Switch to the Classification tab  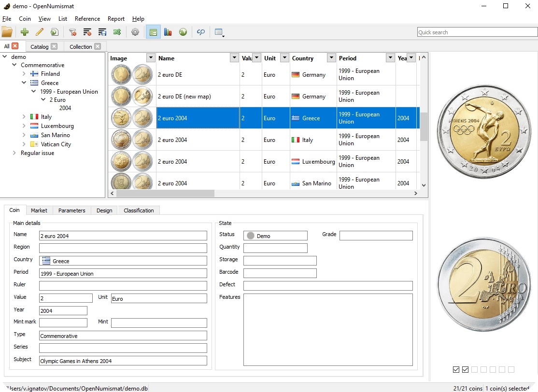[139, 210]
